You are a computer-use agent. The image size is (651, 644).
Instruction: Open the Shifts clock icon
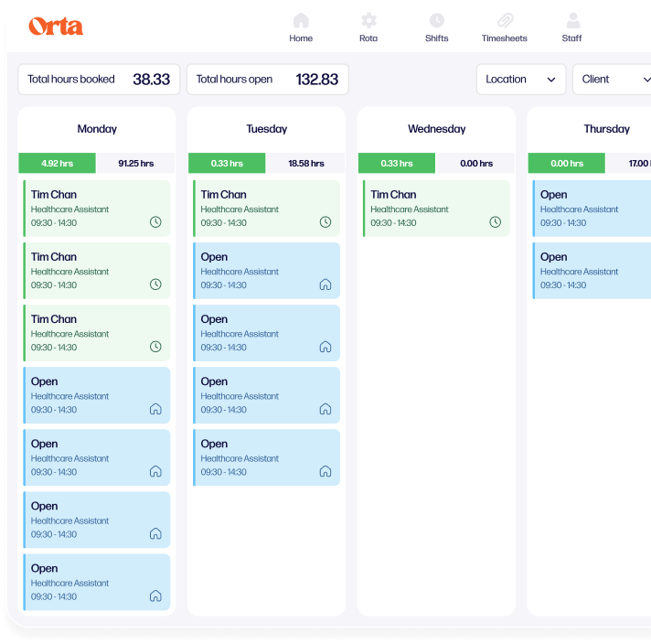[437, 20]
